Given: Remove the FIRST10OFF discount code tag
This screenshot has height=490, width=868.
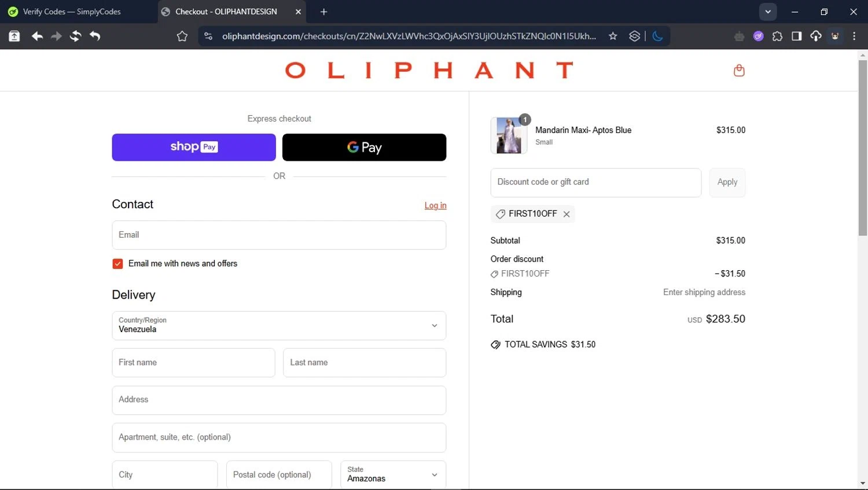Looking at the screenshot, I should coord(567,214).
